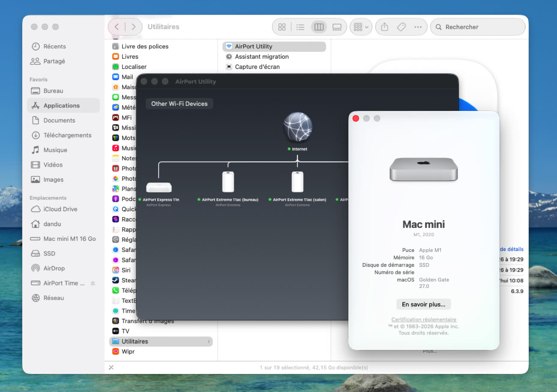
Task: Open the Certification réglementaire link
Action: click(x=424, y=320)
